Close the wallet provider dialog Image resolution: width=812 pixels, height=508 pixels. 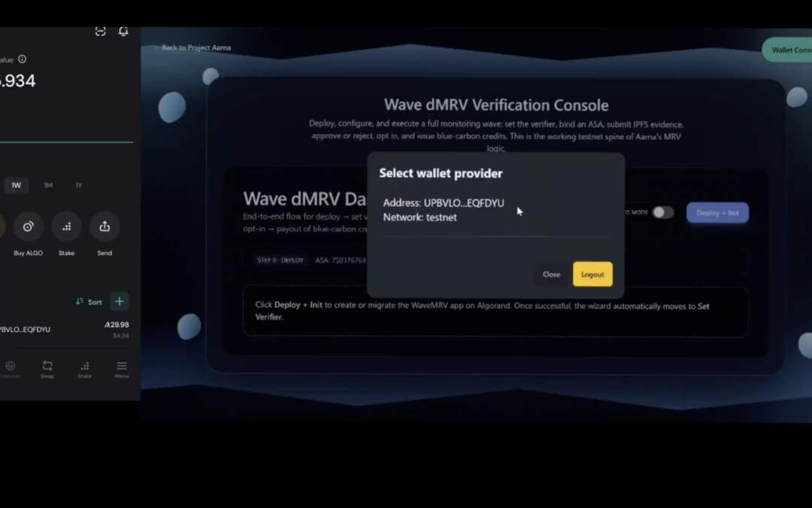tap(551, 275)
